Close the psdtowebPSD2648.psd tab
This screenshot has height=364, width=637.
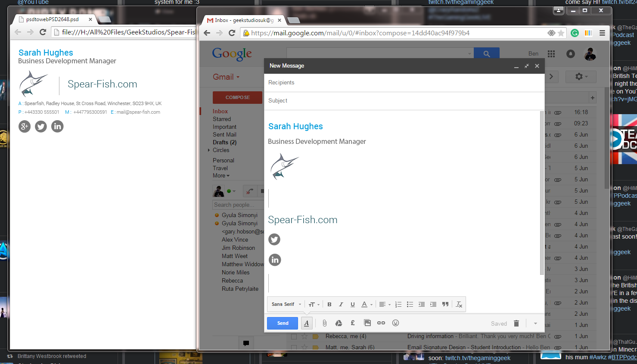pyautogui.click(x=90, y=19)
